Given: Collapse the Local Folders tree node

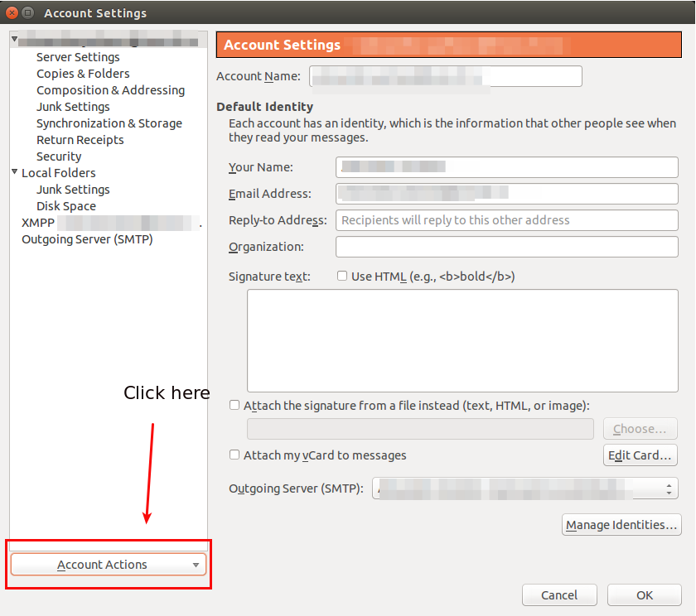Looking at the screenshot, I should point(15,173).
